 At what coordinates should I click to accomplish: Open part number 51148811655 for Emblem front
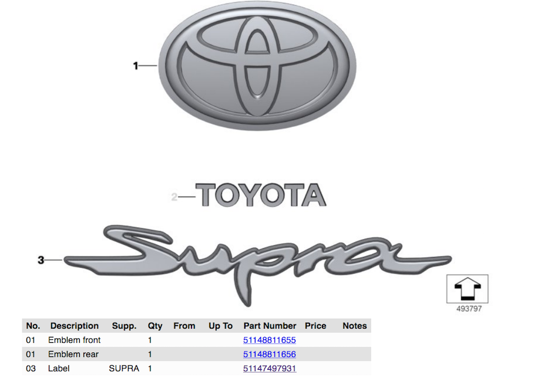[270, 340]
